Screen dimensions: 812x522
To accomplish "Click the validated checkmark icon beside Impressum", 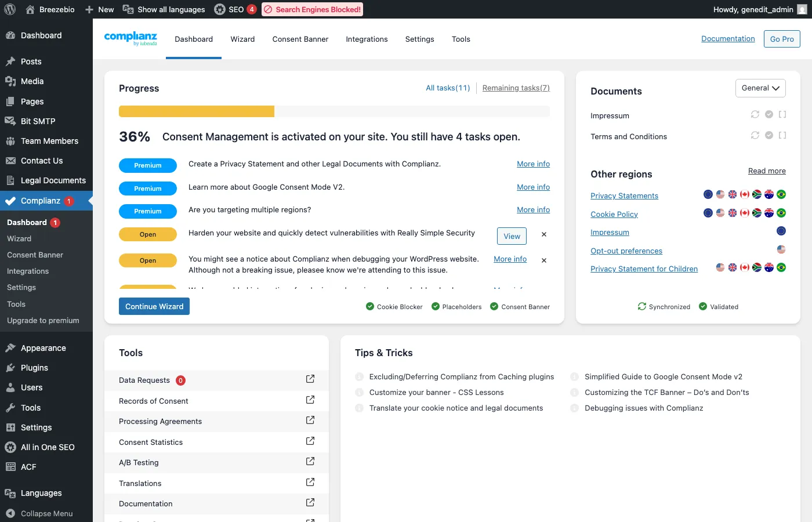I will click(x=768, y=115).
